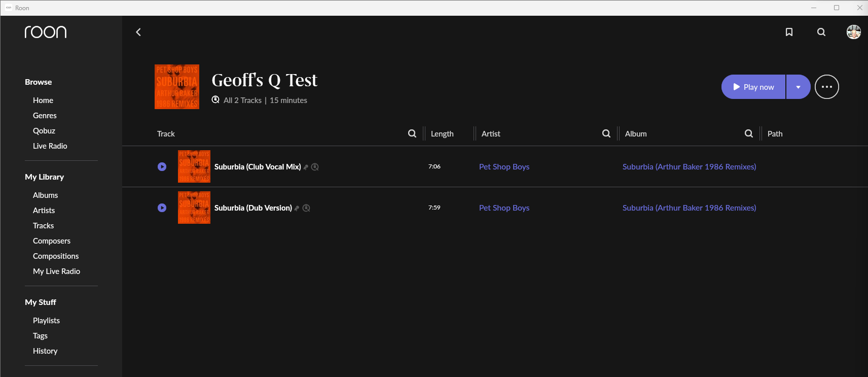The height and width of the screenshot is (377, 868).
Task: Open My Live Radio in sidebar
Action: [57, 271]
